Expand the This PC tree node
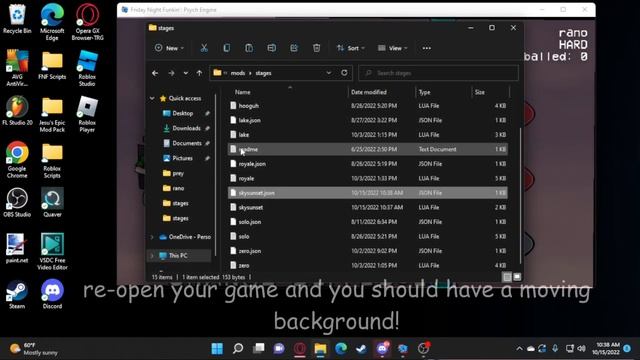This screenshot has height=360, width=640. coord(152,256)
